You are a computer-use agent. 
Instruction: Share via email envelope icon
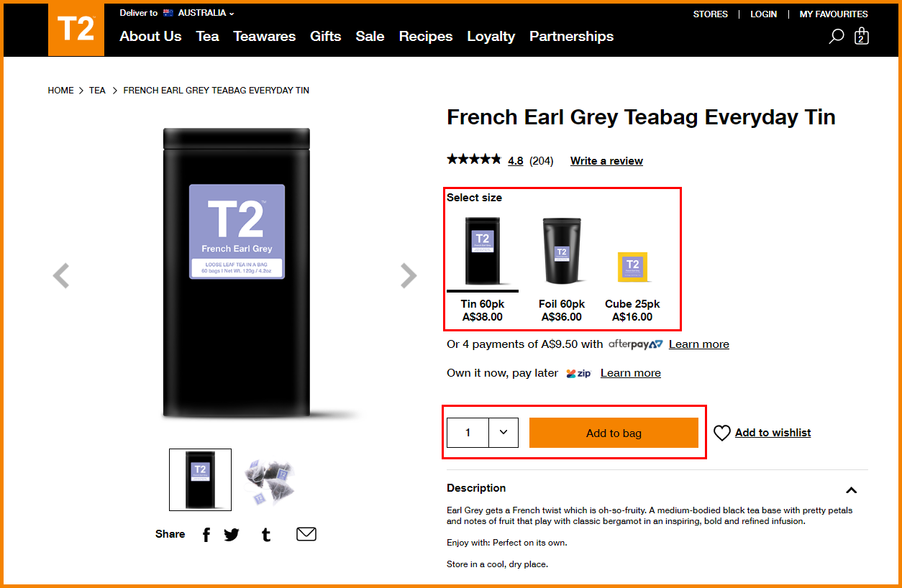pos(306,534)
